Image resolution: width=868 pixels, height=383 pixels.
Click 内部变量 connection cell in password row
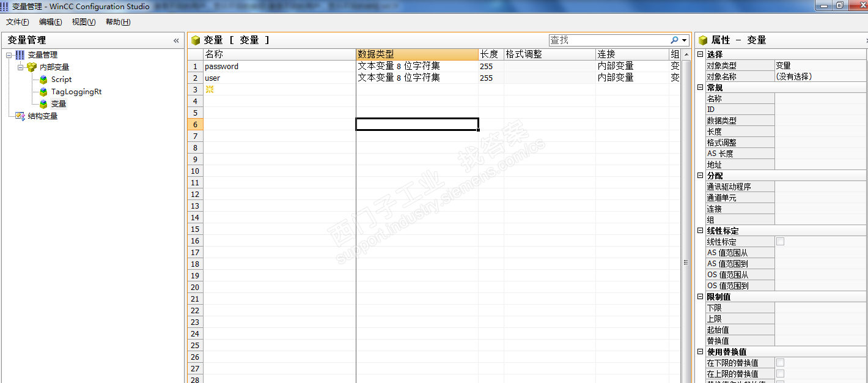click(x=632, y=66)
